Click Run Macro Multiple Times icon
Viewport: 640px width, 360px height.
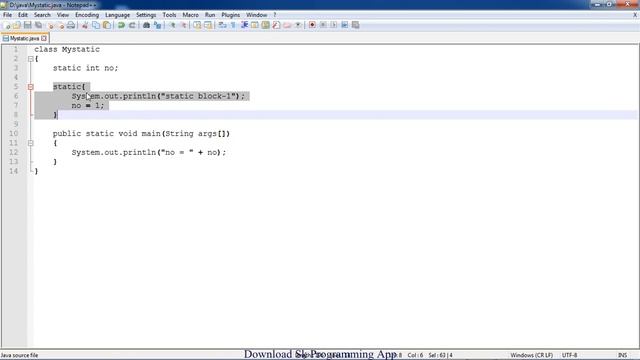[x=344, y=25]
